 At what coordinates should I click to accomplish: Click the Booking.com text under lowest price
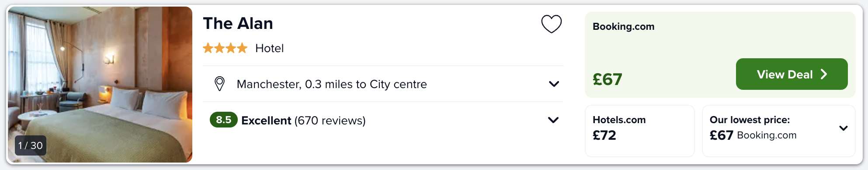coord(767,135)
